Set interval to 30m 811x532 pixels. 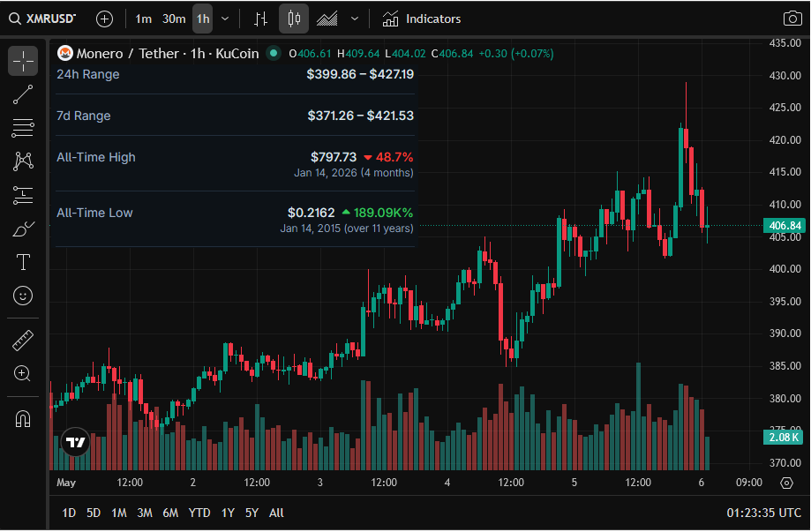[x=174, y=19]
